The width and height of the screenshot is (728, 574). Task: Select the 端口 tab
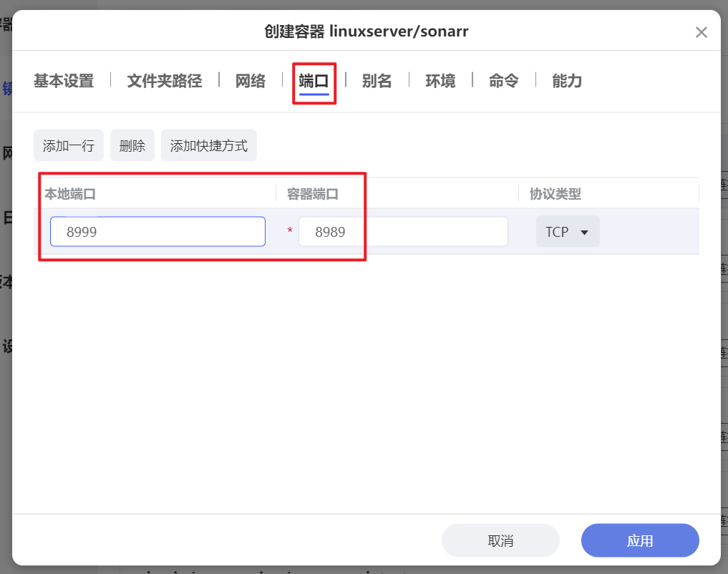pos(314,81)
